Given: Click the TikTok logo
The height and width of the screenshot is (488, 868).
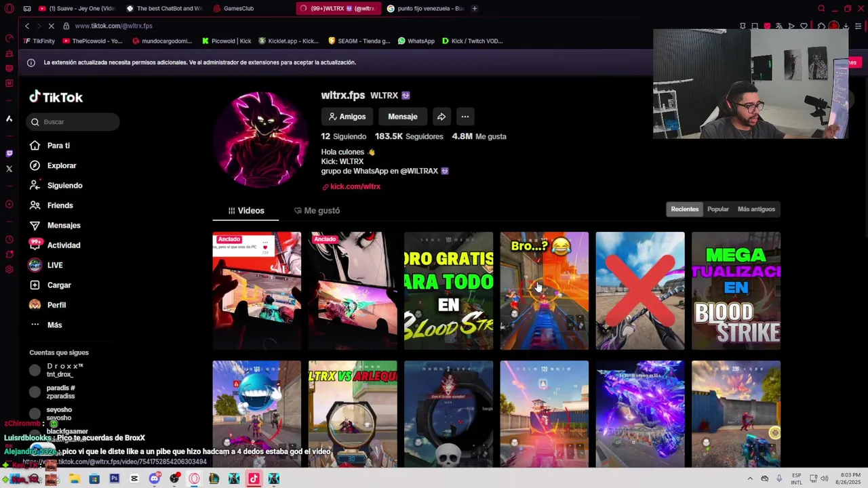Looking at the screenshot, I should (x=56, y=97).
